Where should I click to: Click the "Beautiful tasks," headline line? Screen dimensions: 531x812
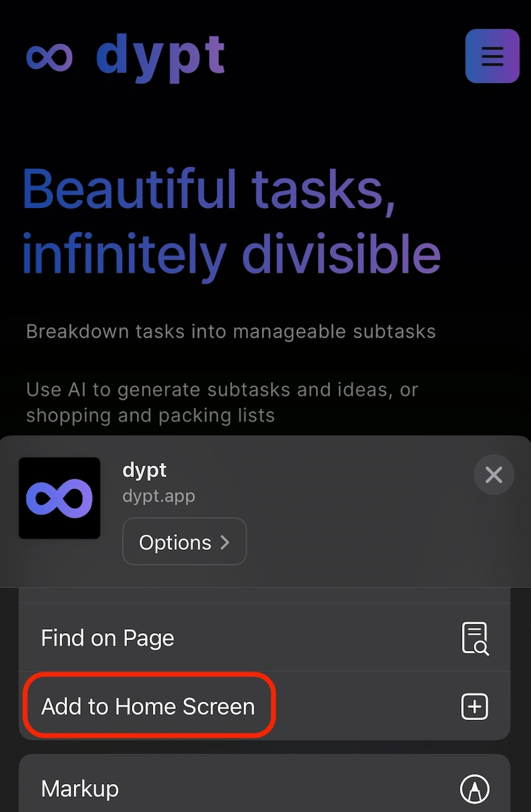tap(209, 189)
